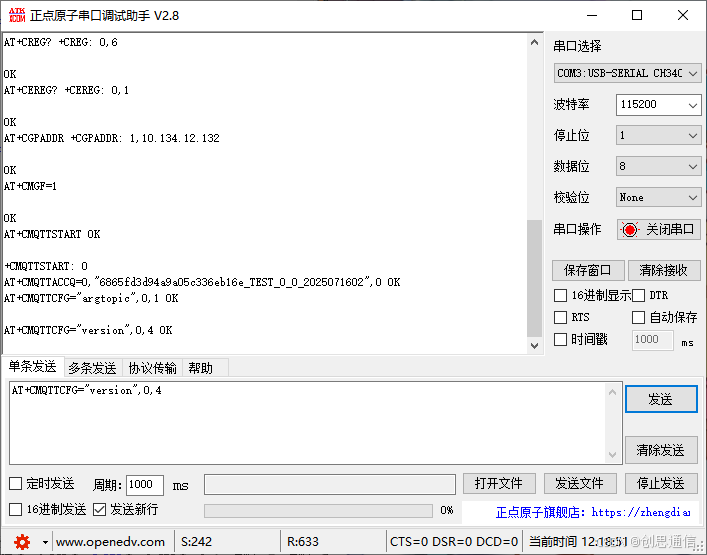Toggle the DTR checkbox
Viewport: 707px width, 555px height.
point(638,296)
